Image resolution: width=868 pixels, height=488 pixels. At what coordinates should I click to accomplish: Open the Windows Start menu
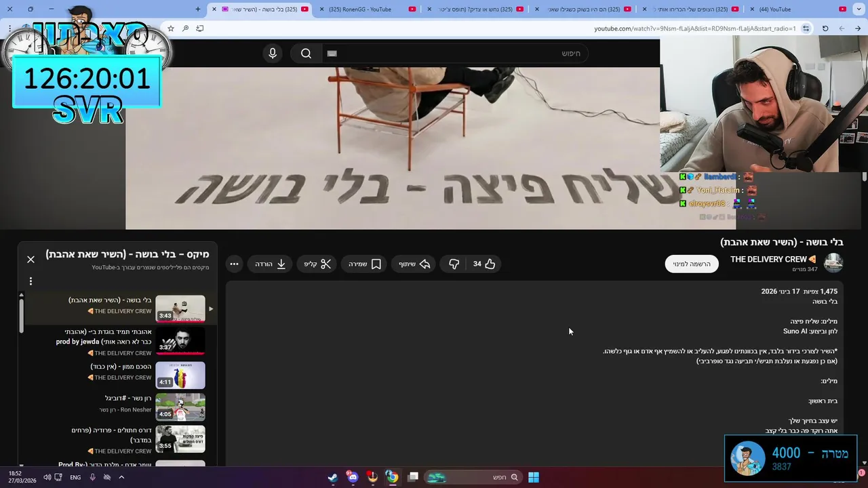click(x=534, y=477)
